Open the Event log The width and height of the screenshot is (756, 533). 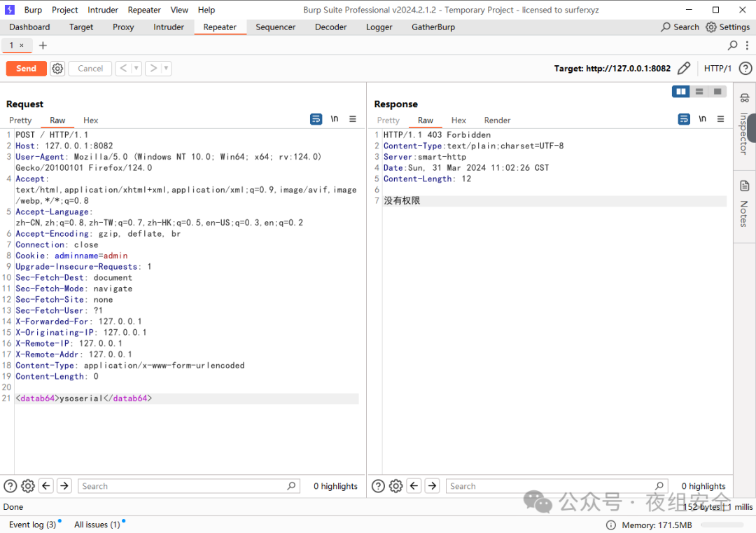[x=32, y=525]
